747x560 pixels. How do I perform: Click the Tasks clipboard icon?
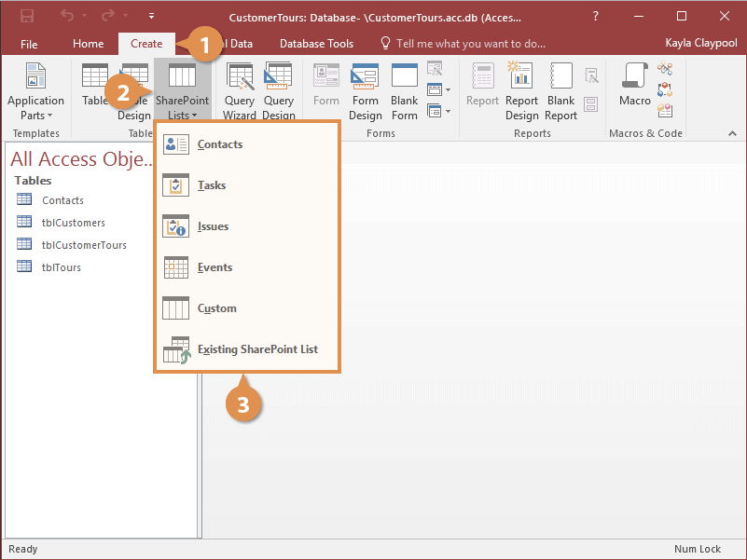[176, 185]
